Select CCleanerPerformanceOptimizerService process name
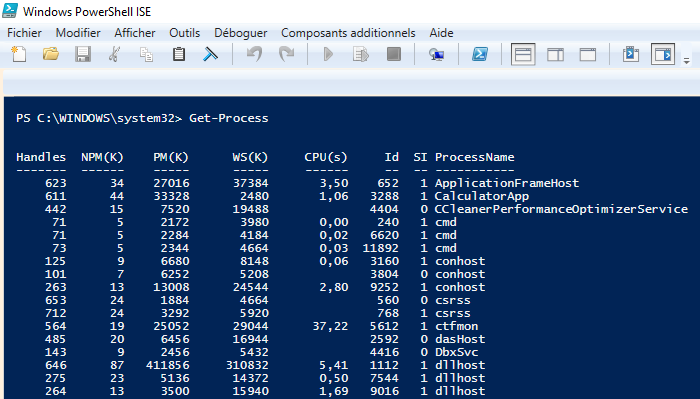This screenshot has height=399, width=700. (561, 209)
